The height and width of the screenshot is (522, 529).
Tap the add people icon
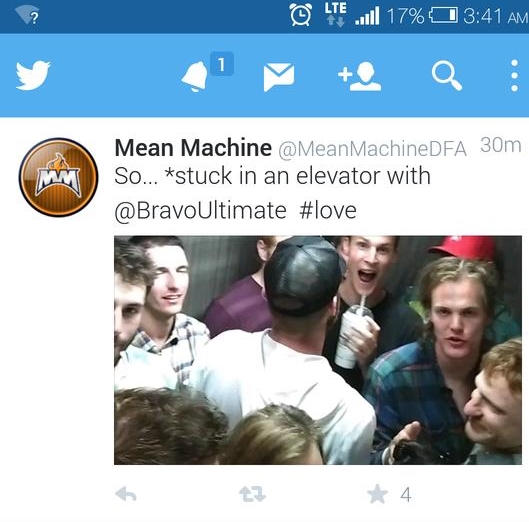point(360,76)
